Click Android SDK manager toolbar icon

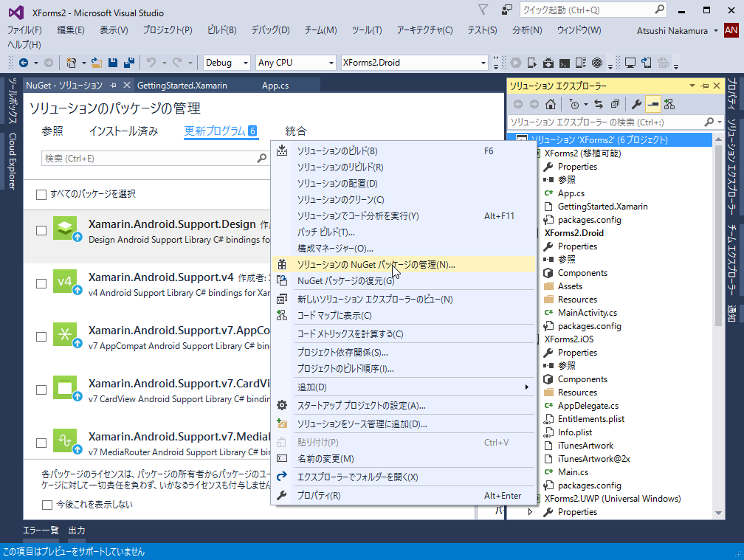point(548,63)
